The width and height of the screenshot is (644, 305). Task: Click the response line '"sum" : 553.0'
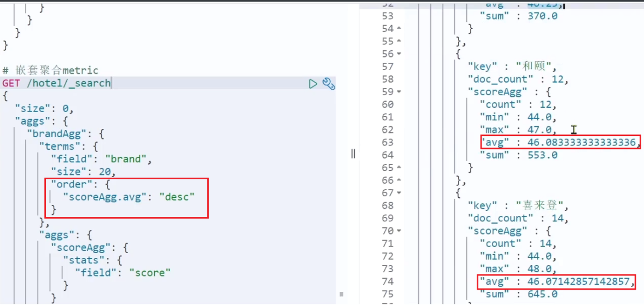[519, 155]
